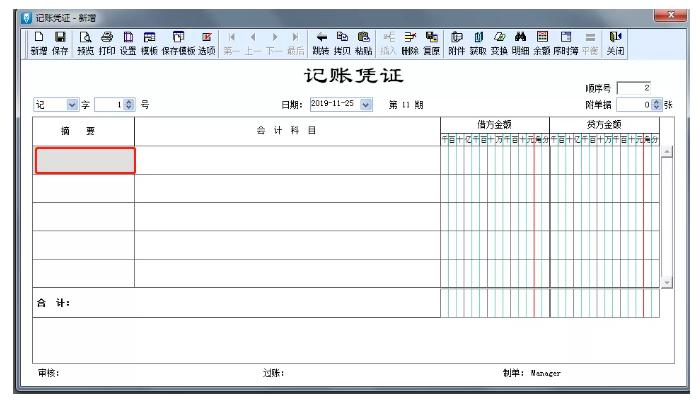Click the 打印 (Print) icon

tap(107, 43)
